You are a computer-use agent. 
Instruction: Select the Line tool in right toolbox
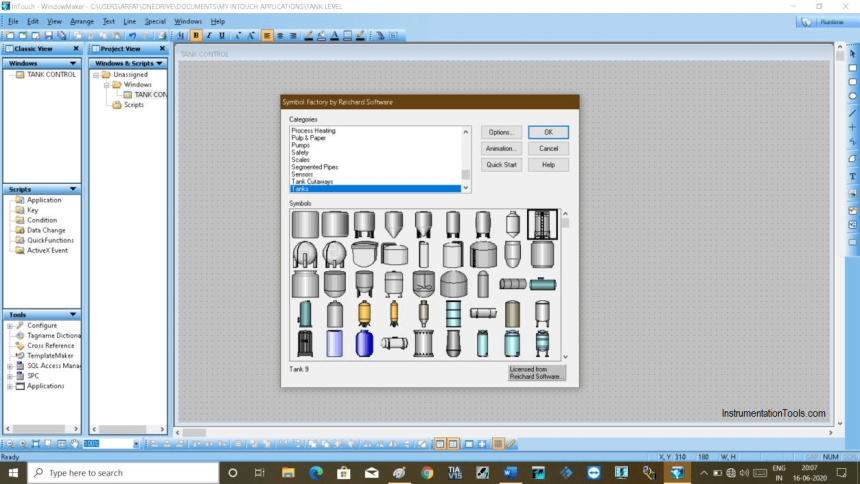pos(852,112)
